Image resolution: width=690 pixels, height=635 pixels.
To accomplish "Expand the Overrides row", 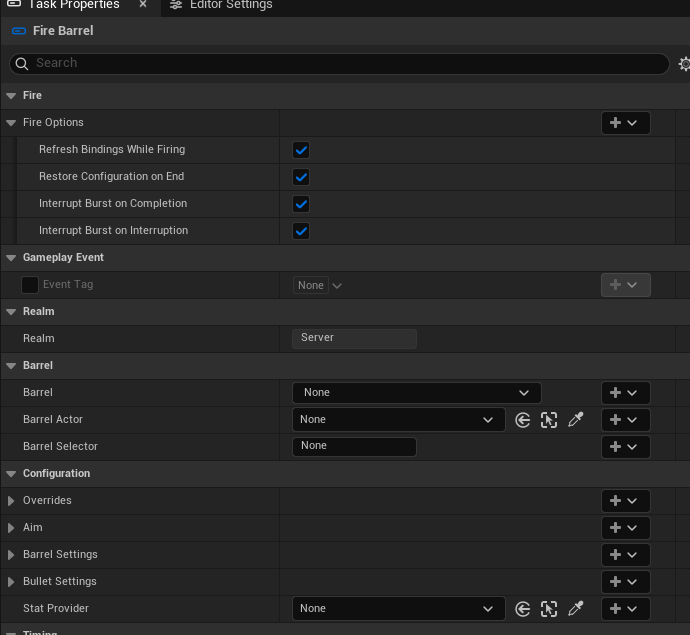I will [x=11, y=501].
